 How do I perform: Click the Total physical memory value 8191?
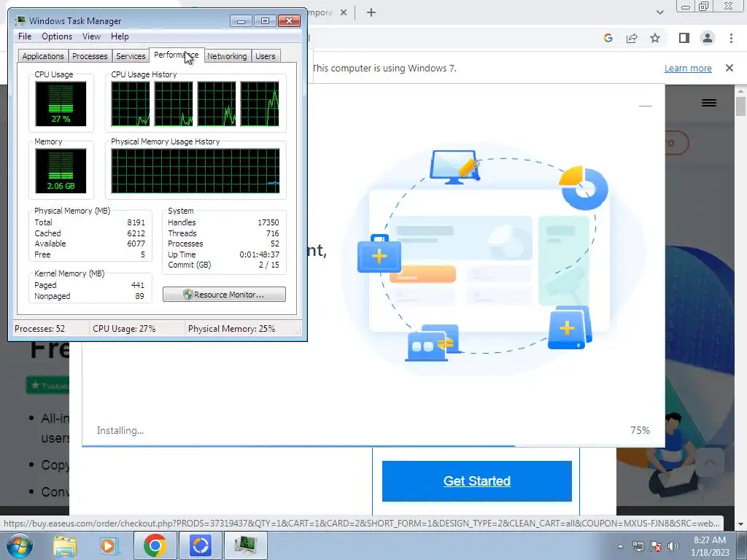coord(136,222)
